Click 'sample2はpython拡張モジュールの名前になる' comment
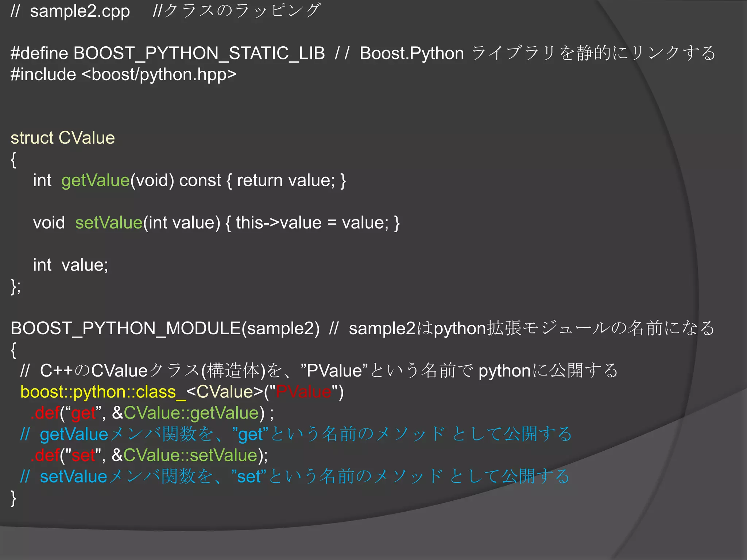Viewport: 747px width, 560px height. coord(532,328)
